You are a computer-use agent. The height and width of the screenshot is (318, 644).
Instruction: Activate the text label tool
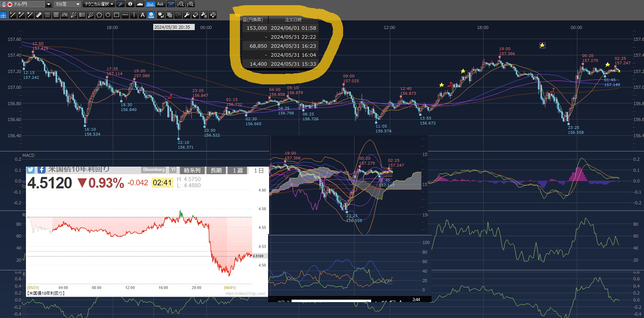click(x=142, y=15)
